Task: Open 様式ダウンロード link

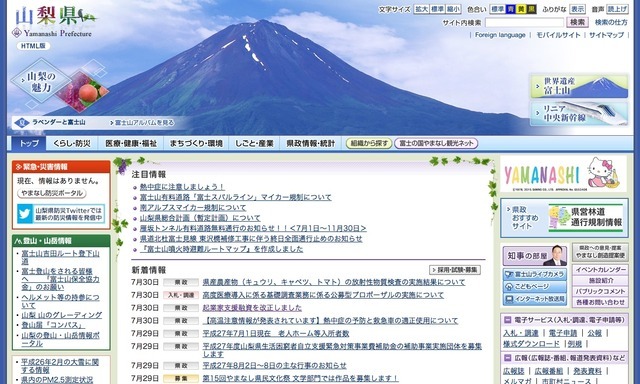Action: coord(531,344)
